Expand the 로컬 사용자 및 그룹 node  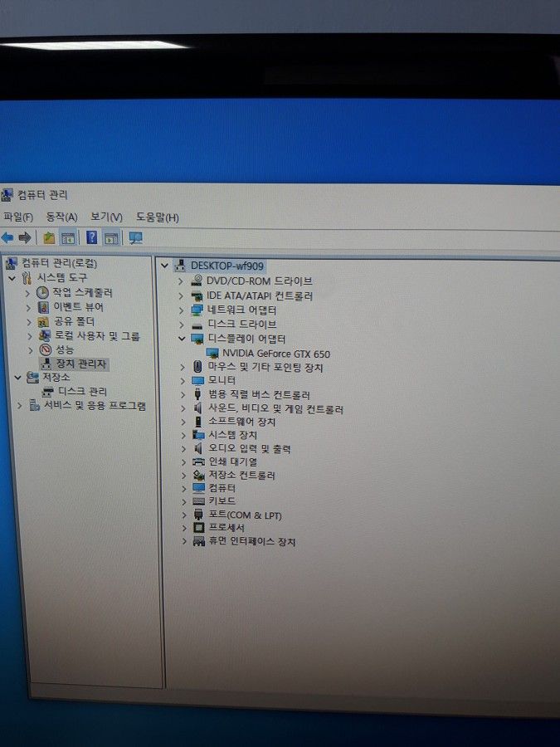(30, 336)
